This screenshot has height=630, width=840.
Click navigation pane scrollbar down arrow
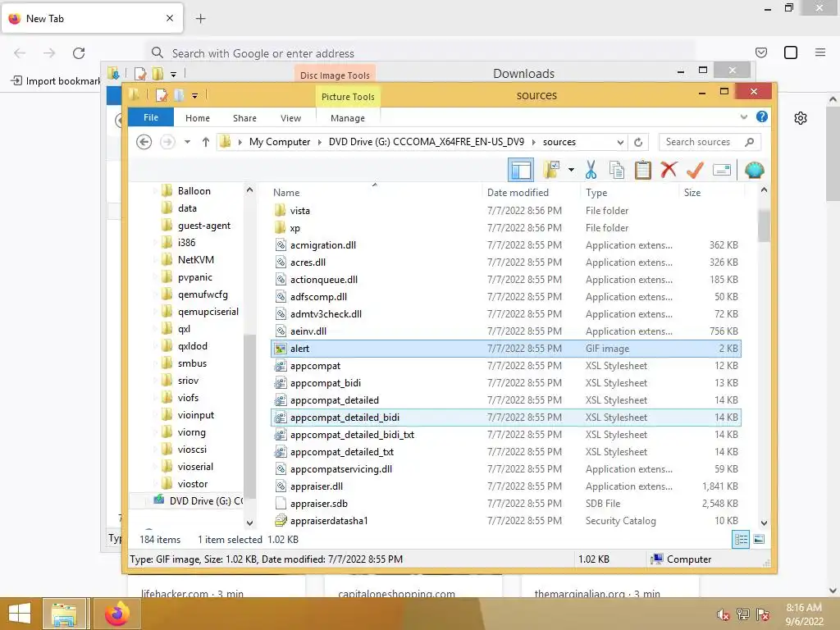249,523
